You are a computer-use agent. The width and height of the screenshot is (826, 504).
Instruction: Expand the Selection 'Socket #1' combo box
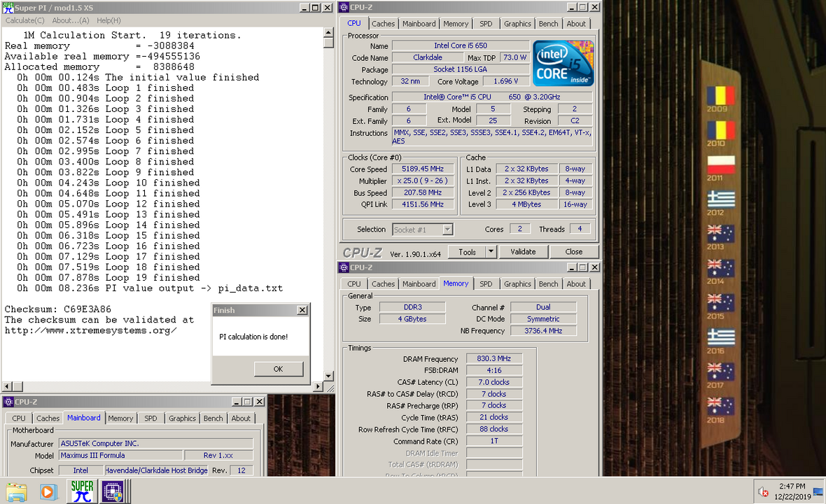(x=447, y=230)
